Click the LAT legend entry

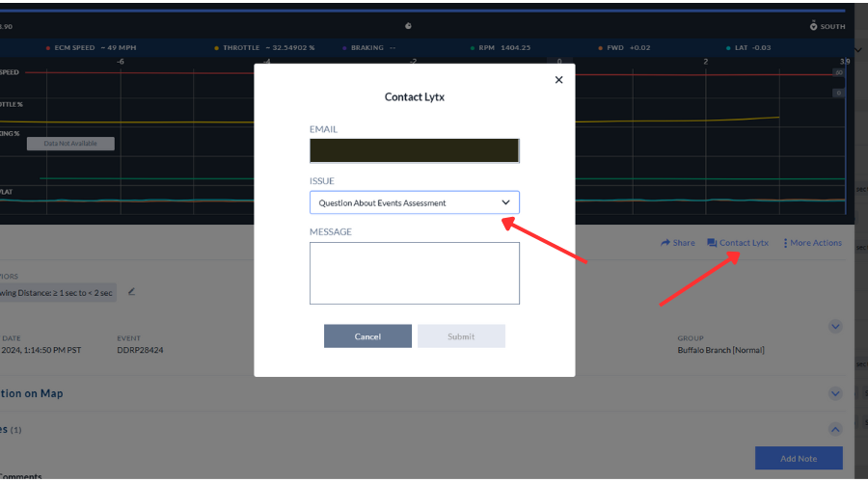coord(747,47)
